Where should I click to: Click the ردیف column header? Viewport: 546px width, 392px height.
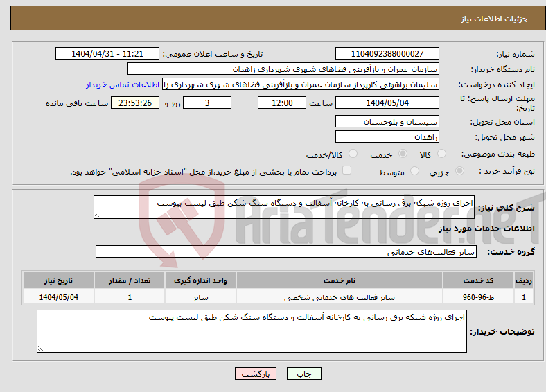pyautogui.click(x=524, y=280)
